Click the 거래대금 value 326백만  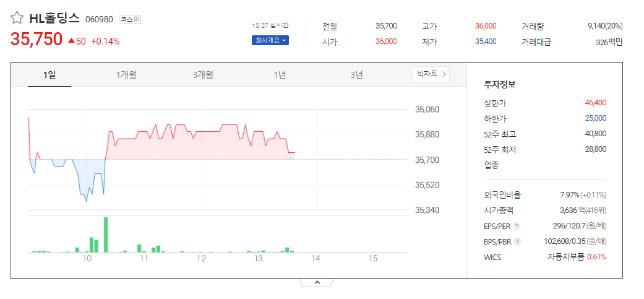point(609,42)
